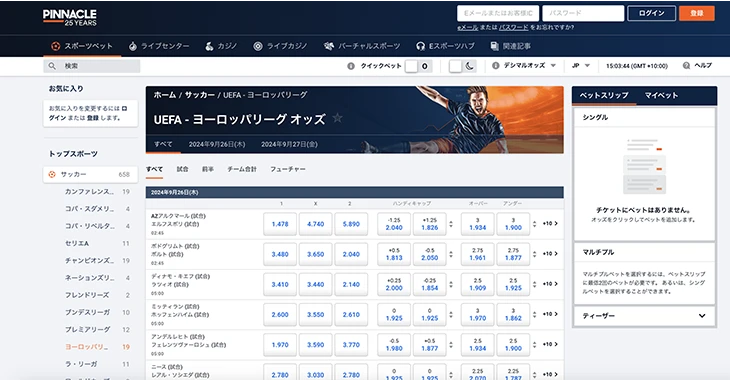Viewport: 730px width, 380px height.
Task: Go to サッカー in the breadcrumb
Action: point(199,95)
